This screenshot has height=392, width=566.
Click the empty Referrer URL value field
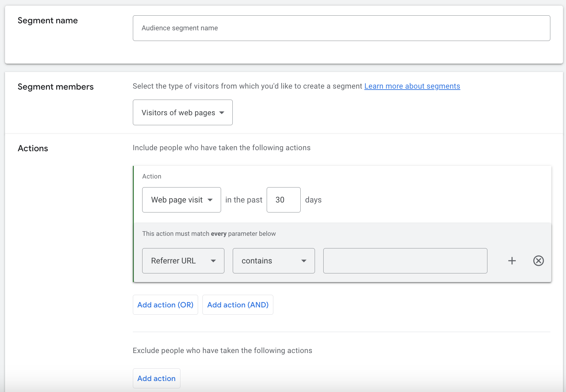tap(405, 261)
